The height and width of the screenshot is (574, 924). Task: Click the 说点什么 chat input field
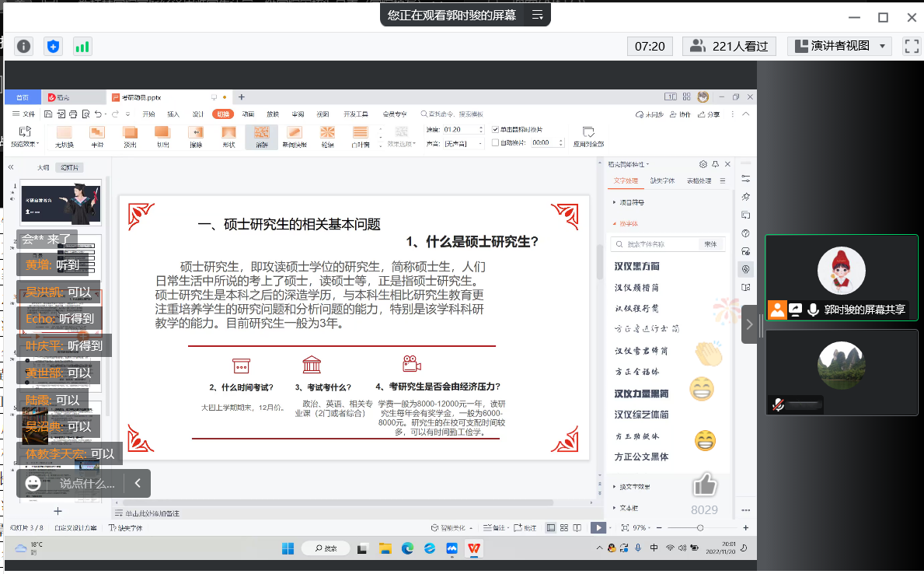[86, 483]
